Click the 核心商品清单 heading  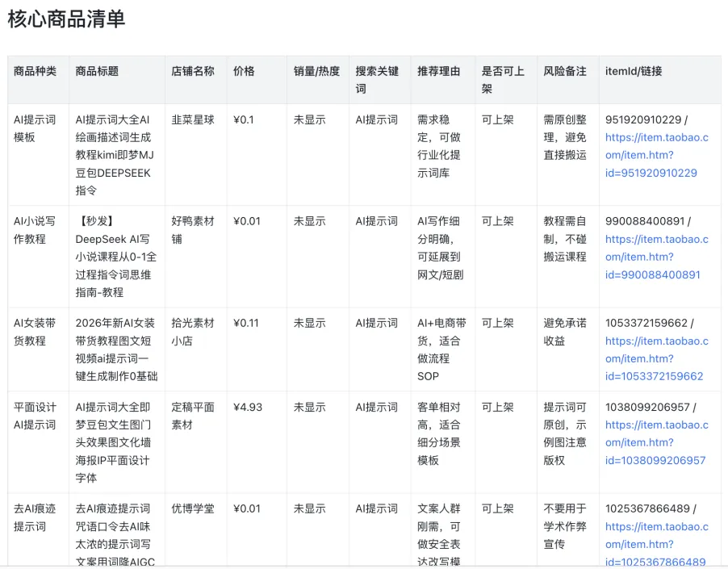66,19
